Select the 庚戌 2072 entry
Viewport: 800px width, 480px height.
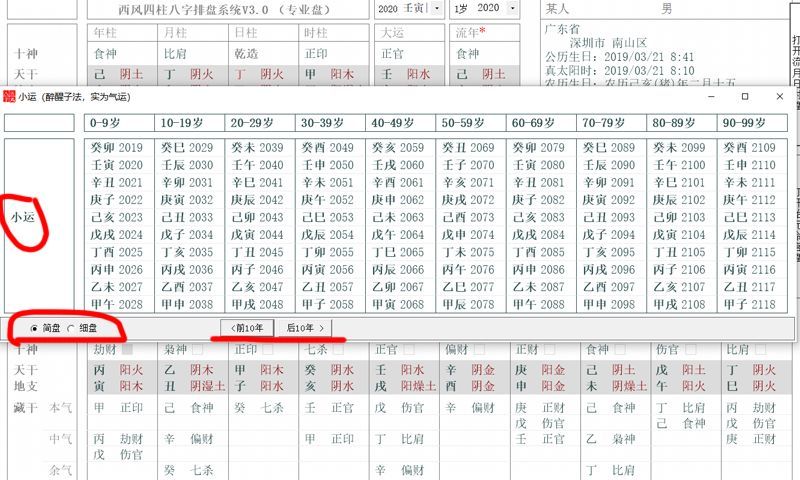click(468, 200)
